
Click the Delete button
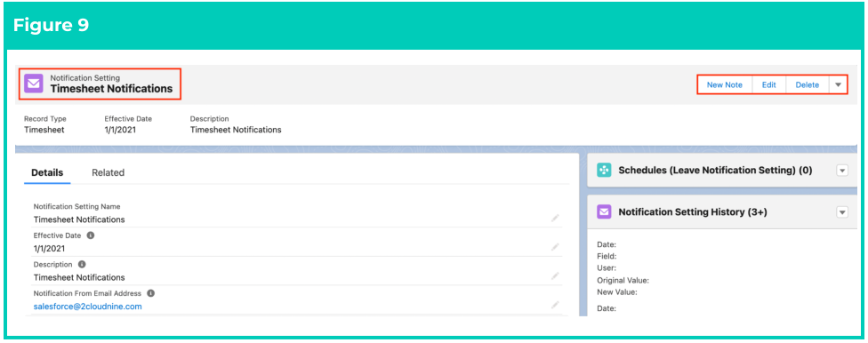[808, 84]
